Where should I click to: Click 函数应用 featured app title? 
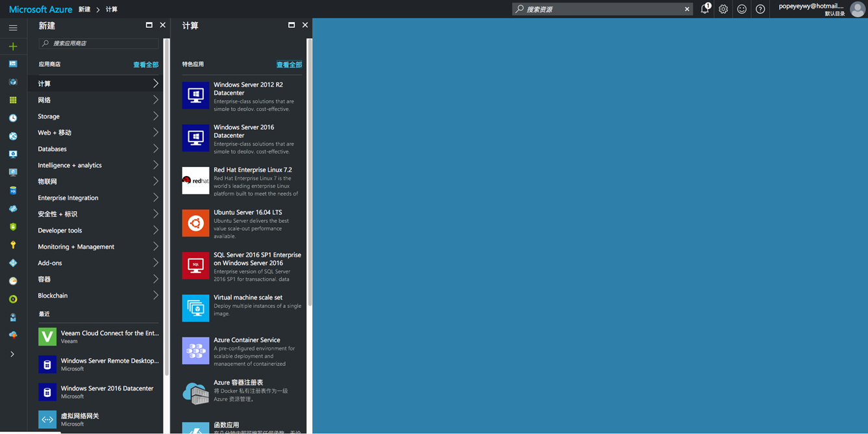click(x=226, y=425)
